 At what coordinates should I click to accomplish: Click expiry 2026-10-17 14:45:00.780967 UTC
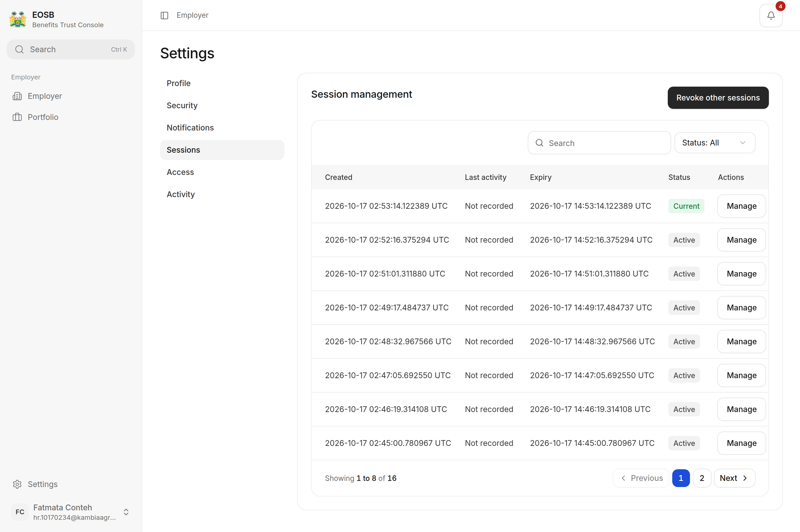tap(592, 443)
